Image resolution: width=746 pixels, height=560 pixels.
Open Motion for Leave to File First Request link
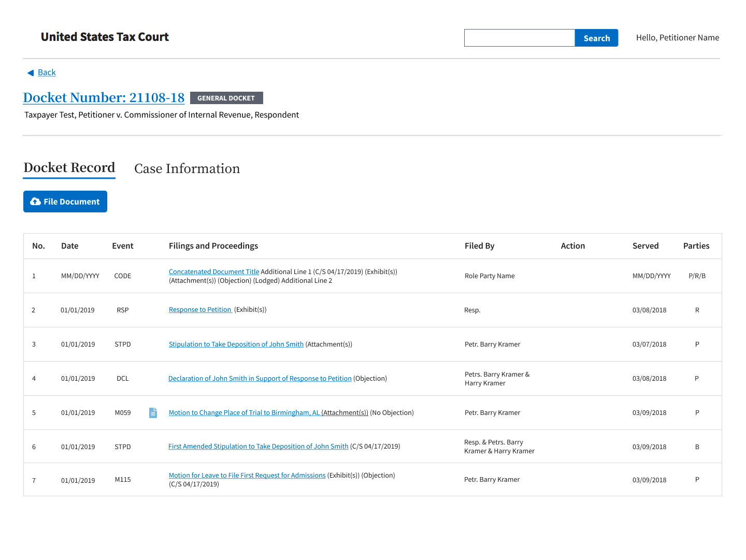pyautogui.click(x=247, y=476)
